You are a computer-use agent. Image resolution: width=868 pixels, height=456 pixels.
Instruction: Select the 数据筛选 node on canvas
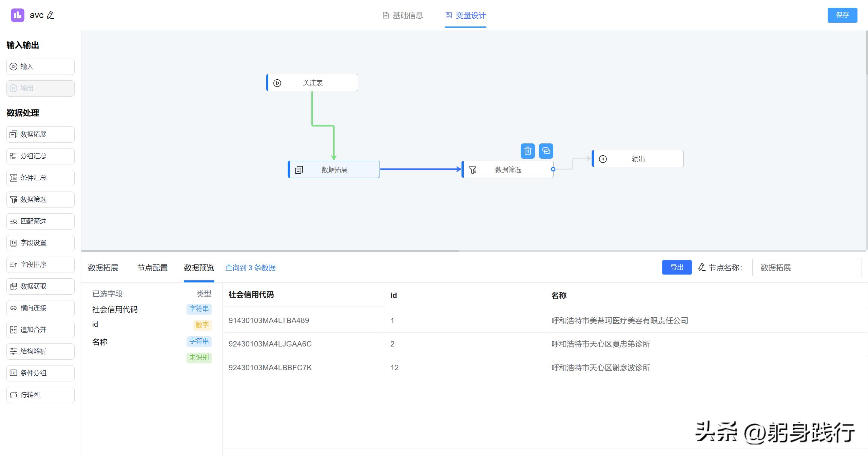click(507, 170)
